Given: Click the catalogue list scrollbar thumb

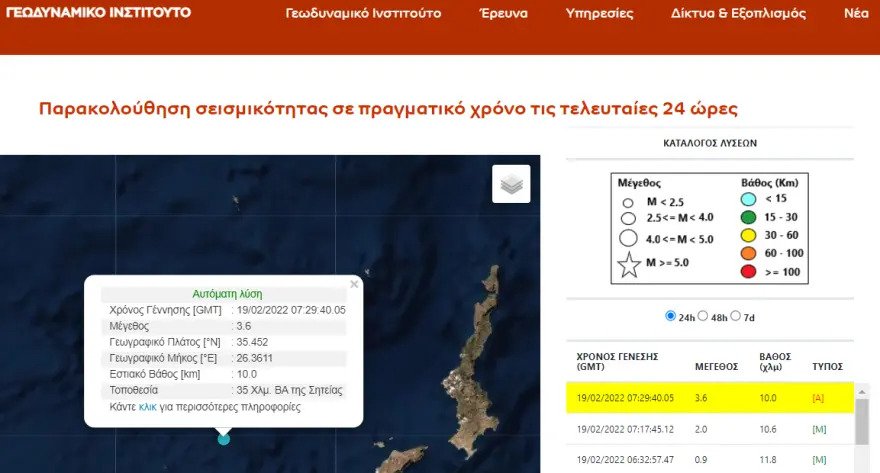Looking at the screenshot, I should coord(862,420).
